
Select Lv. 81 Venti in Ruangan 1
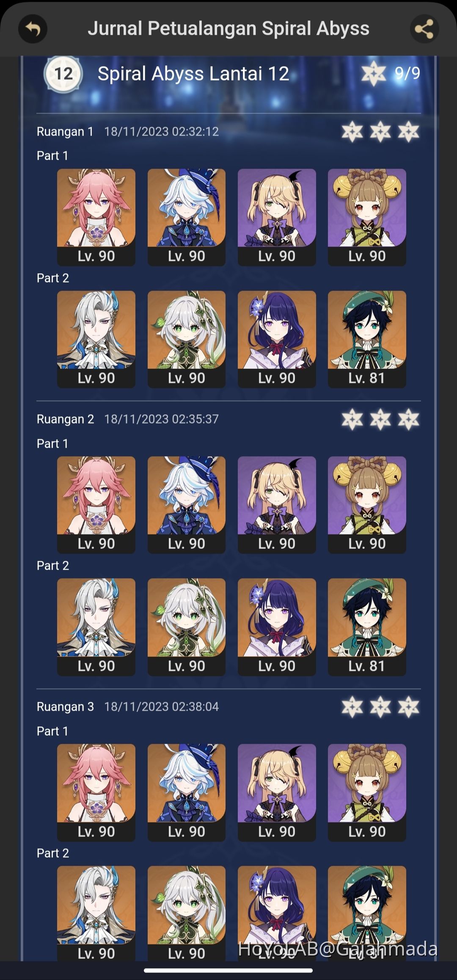[x=367, y=339]
